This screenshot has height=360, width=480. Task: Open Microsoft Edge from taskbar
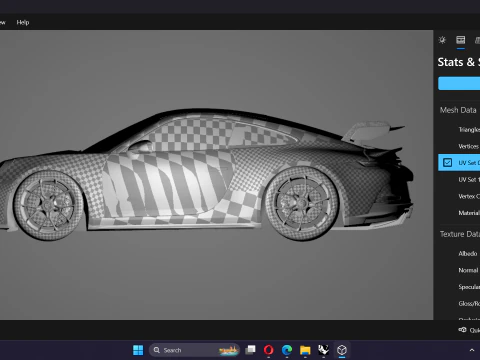click(x=287, y=350)
